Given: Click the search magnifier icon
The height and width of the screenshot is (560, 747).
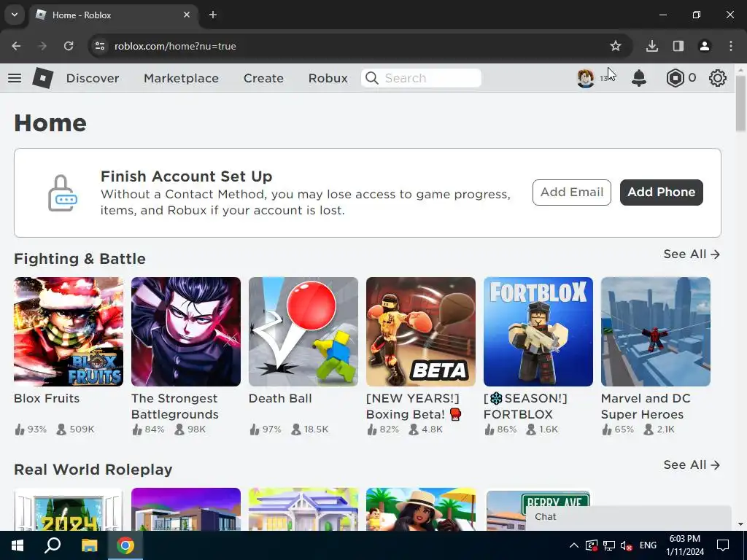Looking at the screenshot, I should [x=372, y=78].
